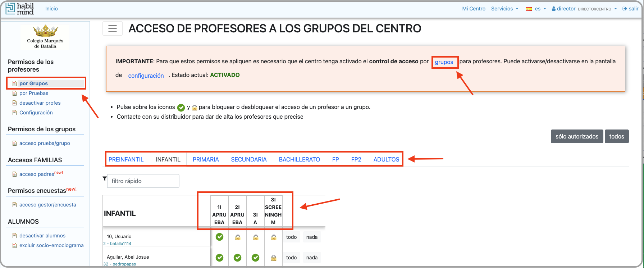This screenshot has width=644, height=268.
Task: Open the director user account dropdown
Action: (584, 9)
